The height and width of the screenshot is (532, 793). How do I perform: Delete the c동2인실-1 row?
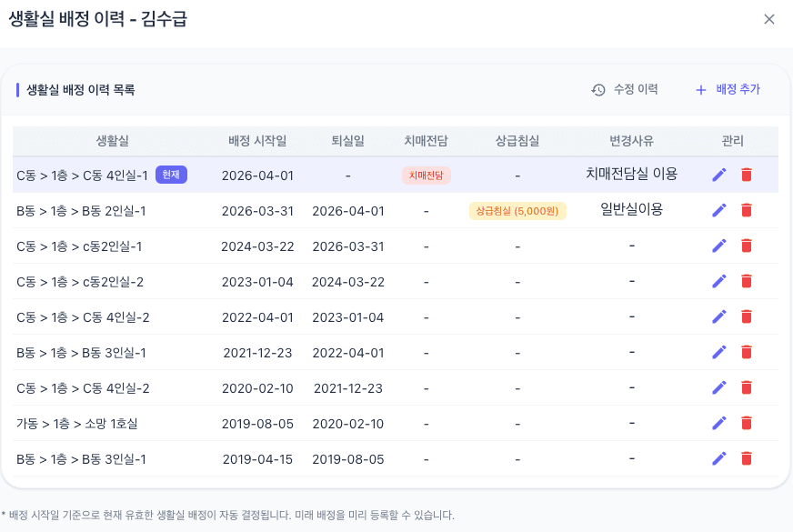pos(747,246)
